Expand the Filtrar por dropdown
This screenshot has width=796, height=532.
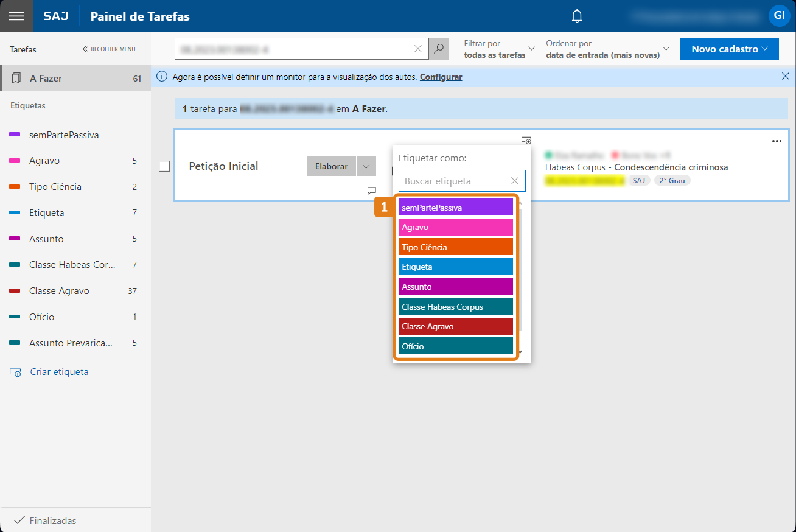click(x=499, y=49)
